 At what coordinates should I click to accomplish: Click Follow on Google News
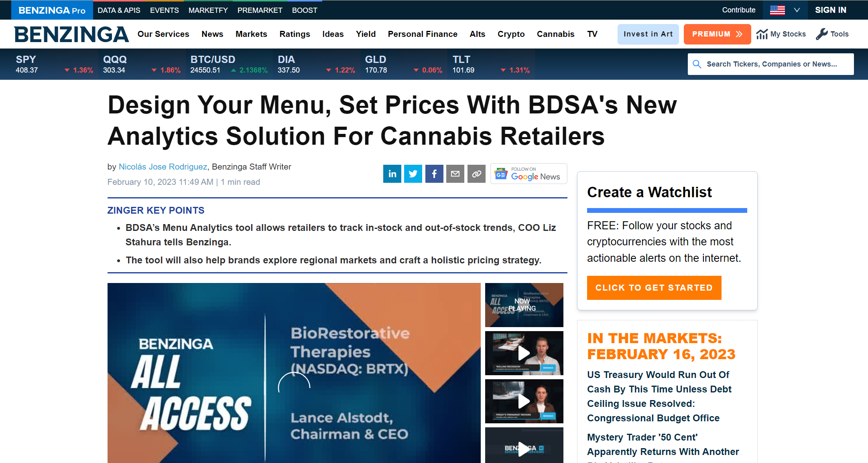529,174
